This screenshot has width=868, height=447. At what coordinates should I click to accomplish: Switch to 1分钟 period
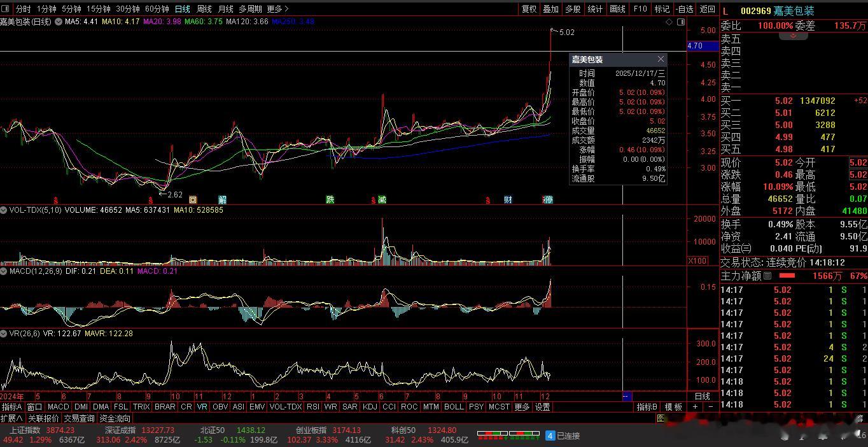(46, 9)
